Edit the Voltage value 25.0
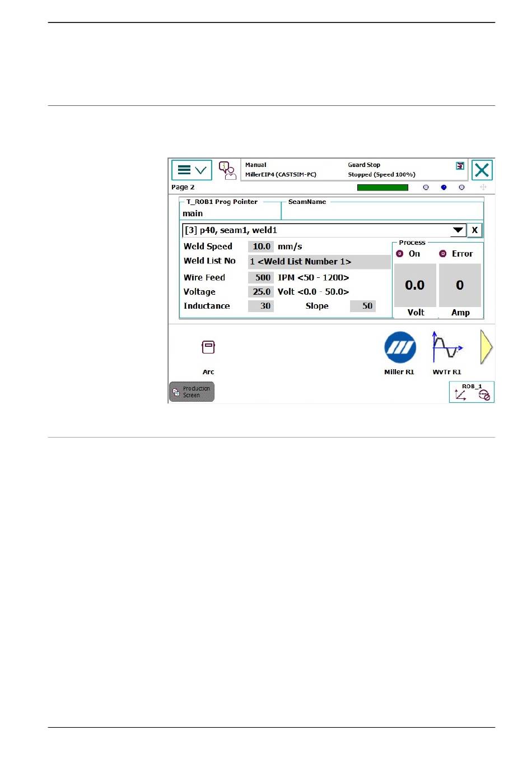 tap(261, 292)
